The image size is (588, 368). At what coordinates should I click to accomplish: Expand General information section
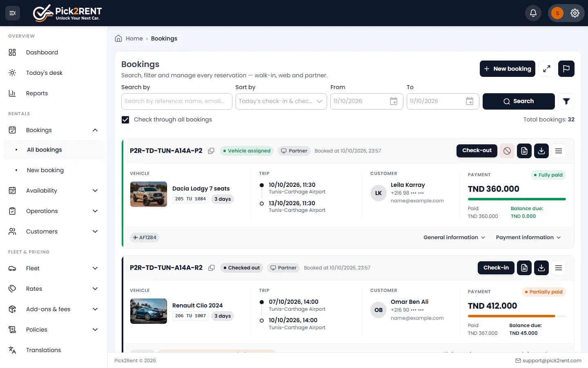[454, 238]
